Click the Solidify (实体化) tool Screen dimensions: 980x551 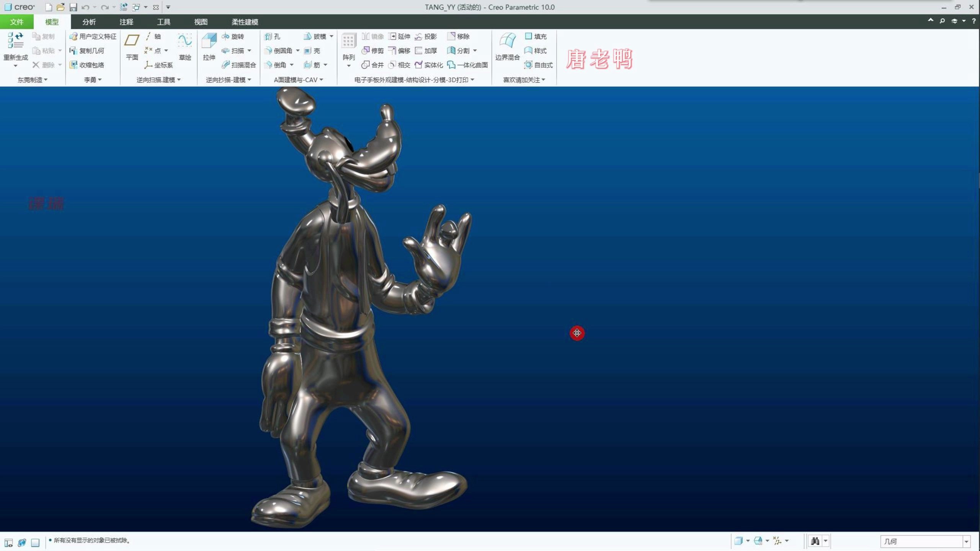coord(429,65)
